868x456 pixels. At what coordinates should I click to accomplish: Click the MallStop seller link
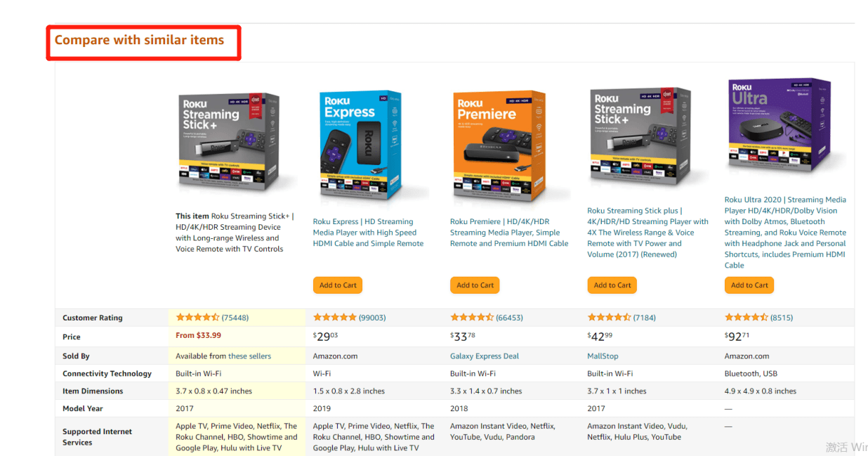tap(603, 356)
